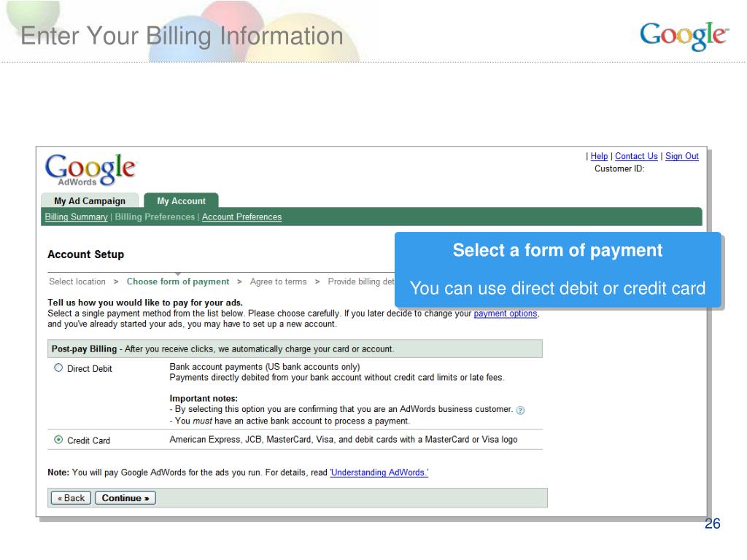Click the 'Enter Your Billing Information' slide title
The height and width of the screenshot is (560, 747).
(182, 36)
